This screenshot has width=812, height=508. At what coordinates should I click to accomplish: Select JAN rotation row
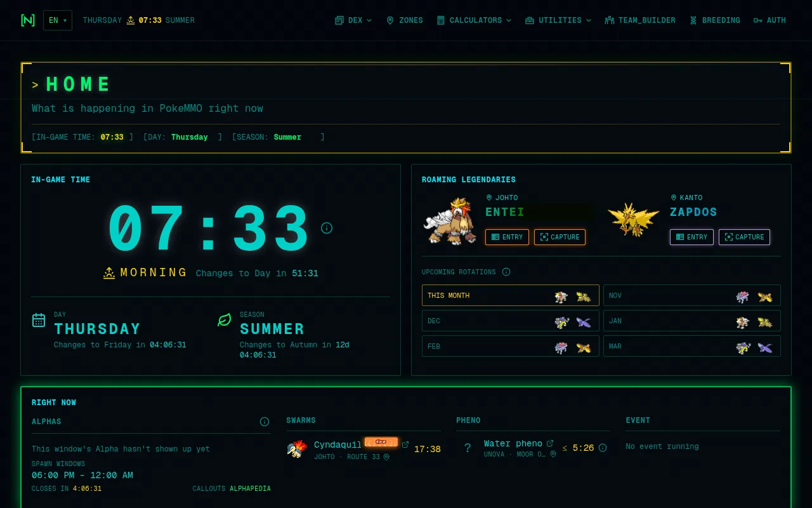point(692,321)
